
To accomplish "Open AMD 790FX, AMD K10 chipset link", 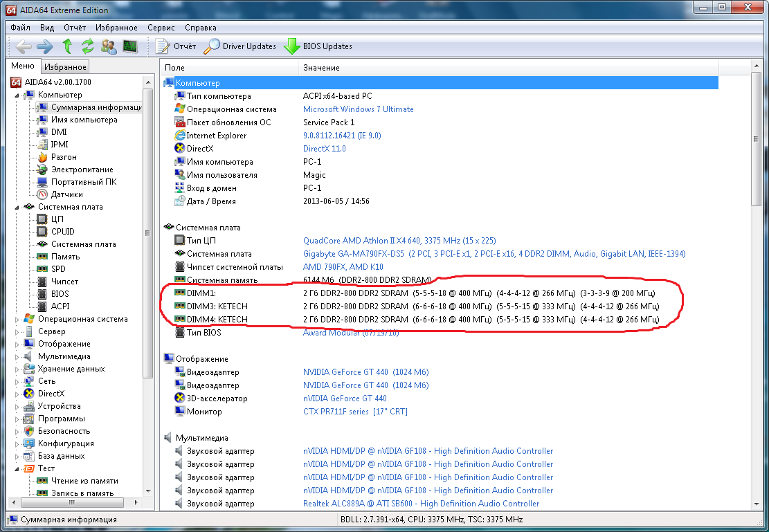I will pyautogui.click(x=343, y=267).
